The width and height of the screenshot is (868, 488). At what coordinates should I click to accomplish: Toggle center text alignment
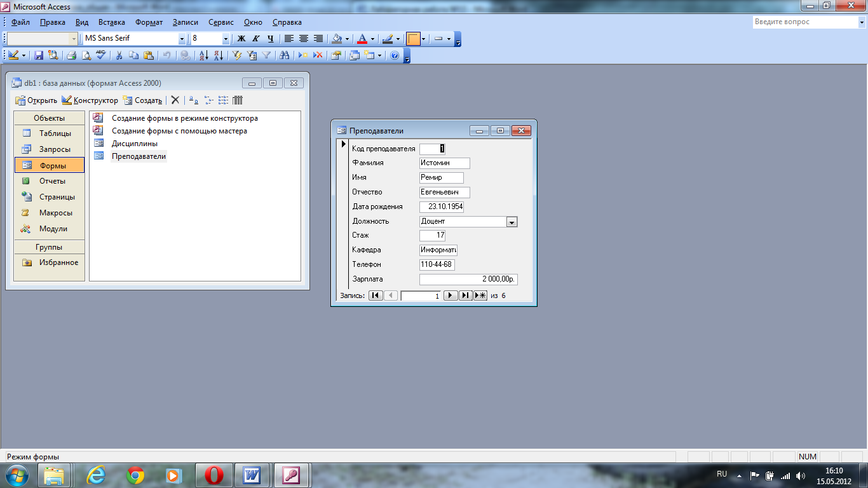[304, 39]
